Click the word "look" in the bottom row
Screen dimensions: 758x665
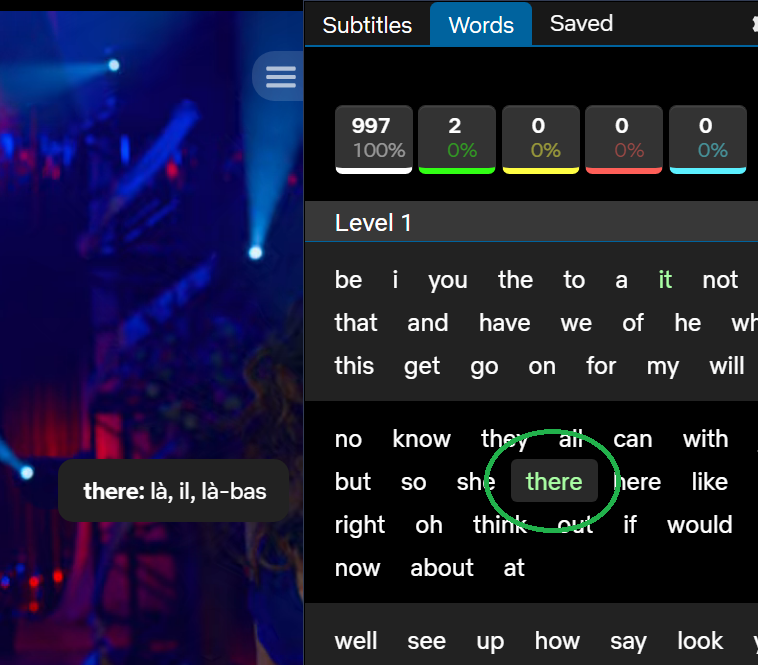[x=699, y=641]
